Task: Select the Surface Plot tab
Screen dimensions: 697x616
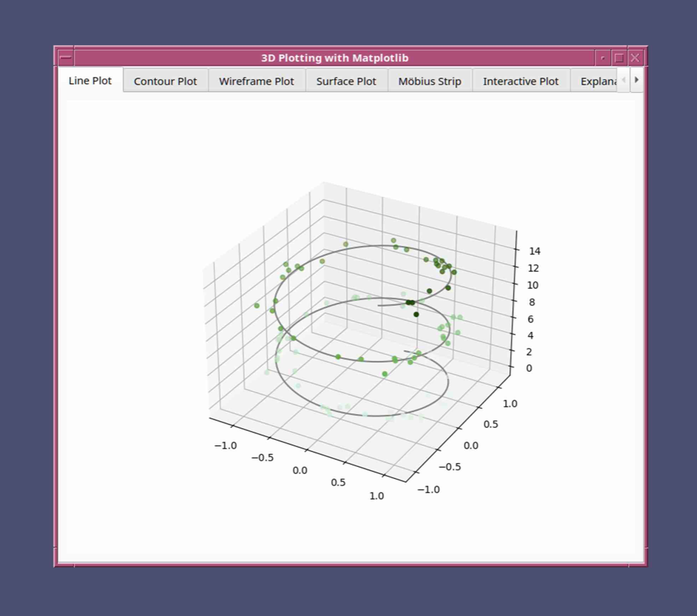Action: tap(346, 81)
